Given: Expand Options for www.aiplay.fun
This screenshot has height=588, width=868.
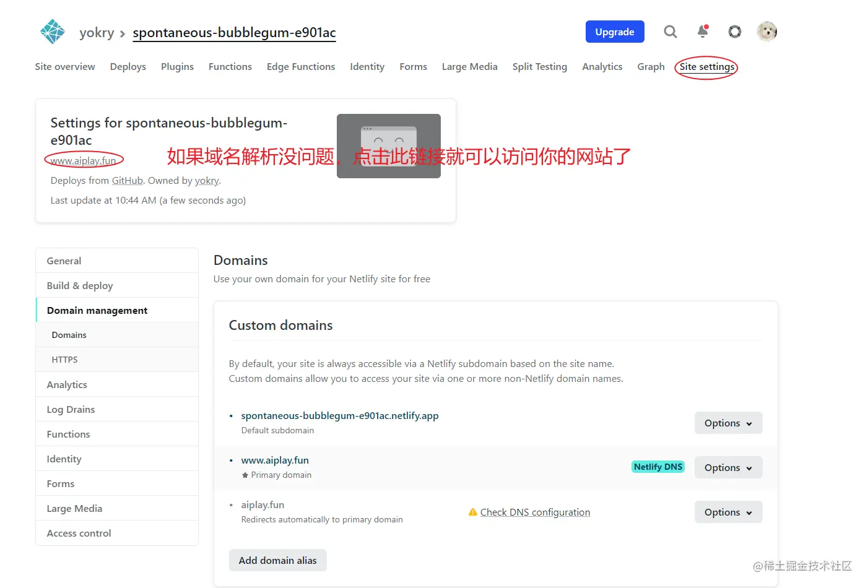Looking at the screenshot, I should [x=728, y=467].
